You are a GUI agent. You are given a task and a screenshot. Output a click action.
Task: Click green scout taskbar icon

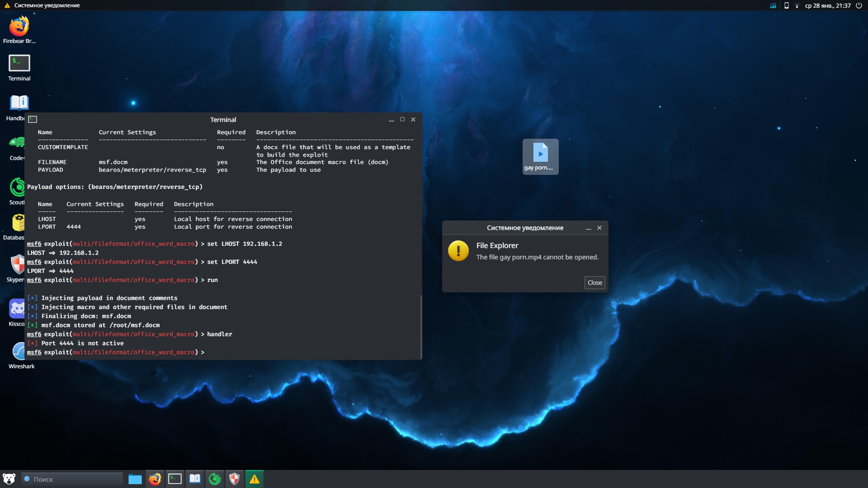(x=215, y=479)
